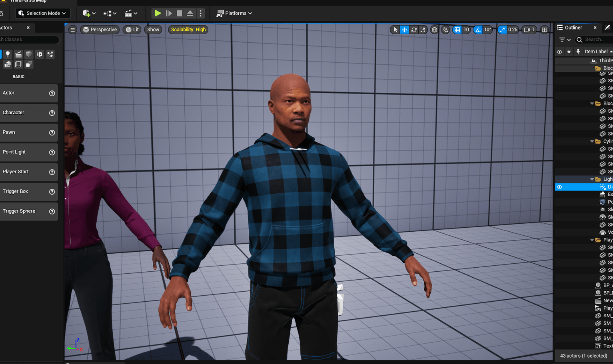Adjust the camera speed value of 0.25

pos(513,30)
